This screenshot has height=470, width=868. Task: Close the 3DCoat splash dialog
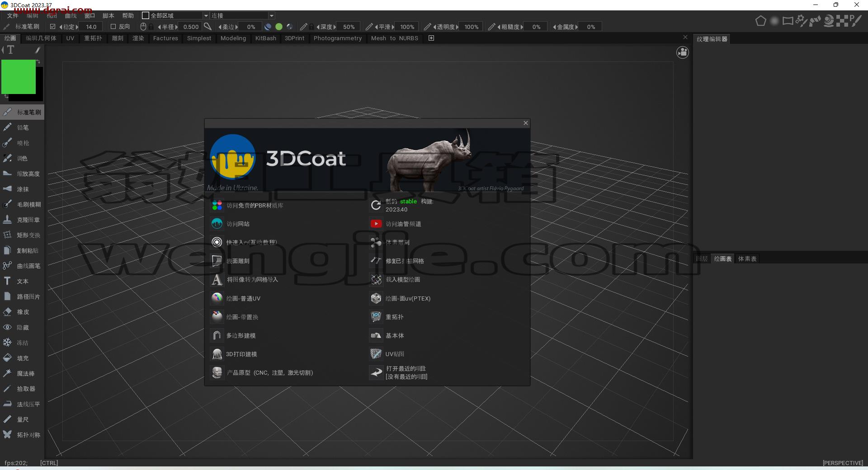(525, 123)
